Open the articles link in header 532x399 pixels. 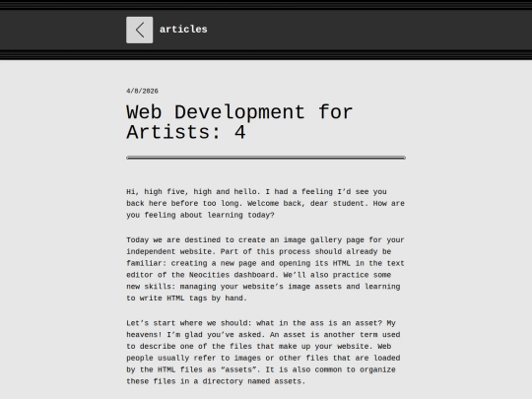tap(183, 30)
